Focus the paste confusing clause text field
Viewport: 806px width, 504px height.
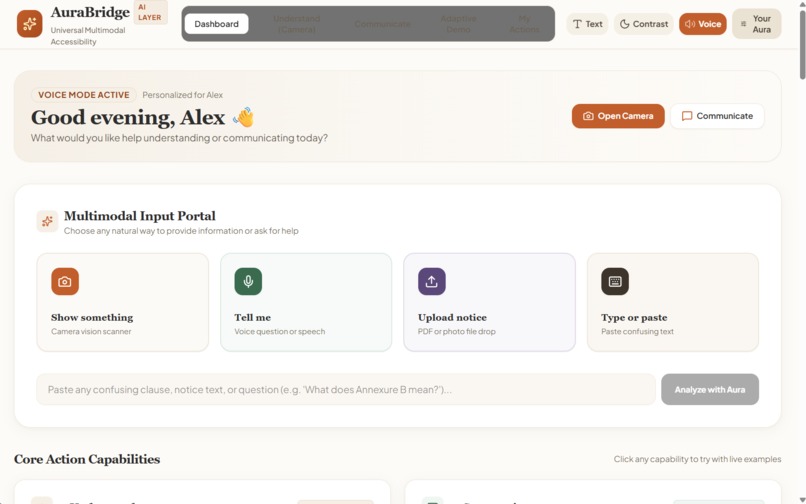[x=345, y=389]
